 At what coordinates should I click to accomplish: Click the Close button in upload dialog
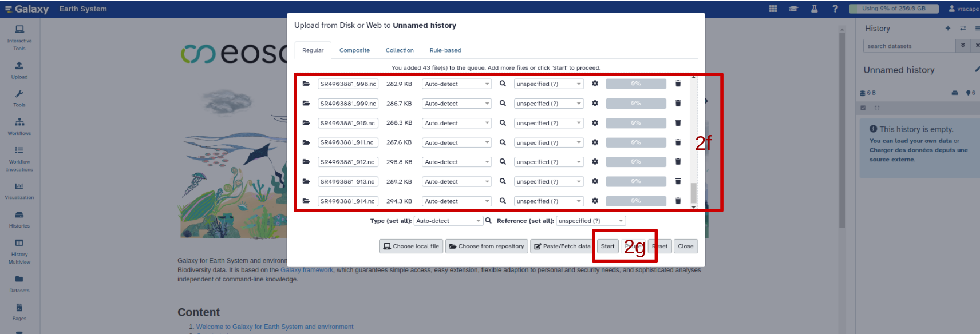(686, 246)
